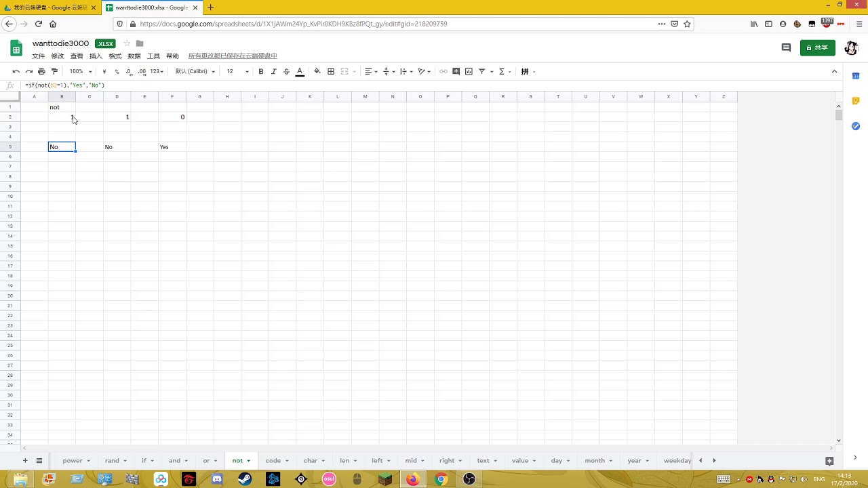
Task: Open the vertical align dropdown
Action: coord(389,71)
